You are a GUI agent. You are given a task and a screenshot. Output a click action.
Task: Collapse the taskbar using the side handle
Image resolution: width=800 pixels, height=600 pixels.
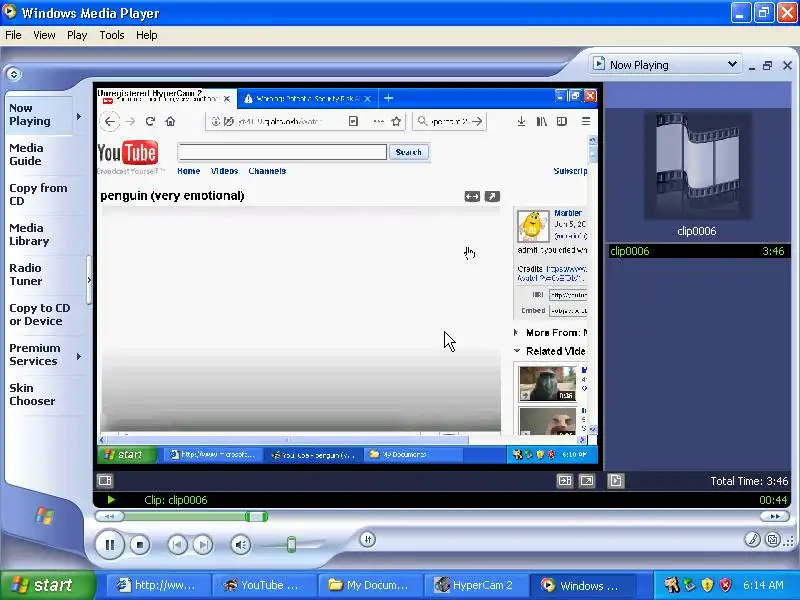[x=89, y=280]
